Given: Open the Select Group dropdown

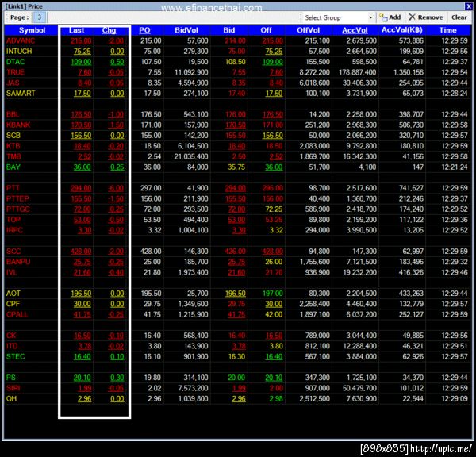Looking at the screenshot, I should (370, 17).
